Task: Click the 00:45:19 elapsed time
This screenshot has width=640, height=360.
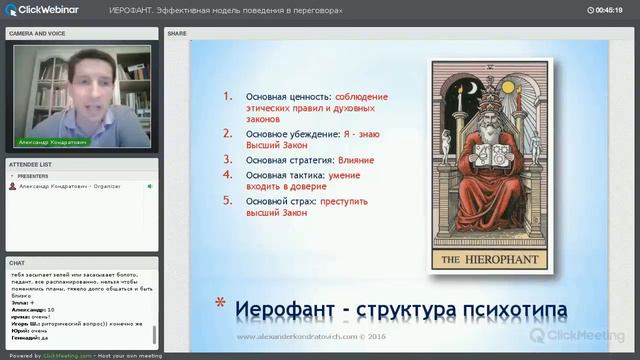Action: click(609, 10)
